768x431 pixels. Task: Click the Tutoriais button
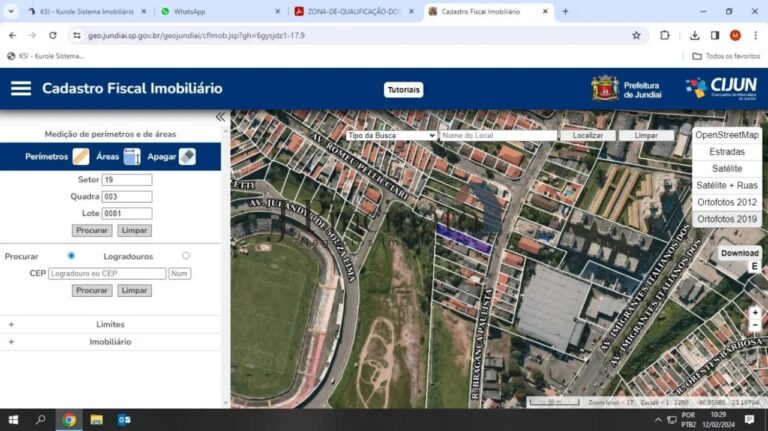click(x=404, y=90)
